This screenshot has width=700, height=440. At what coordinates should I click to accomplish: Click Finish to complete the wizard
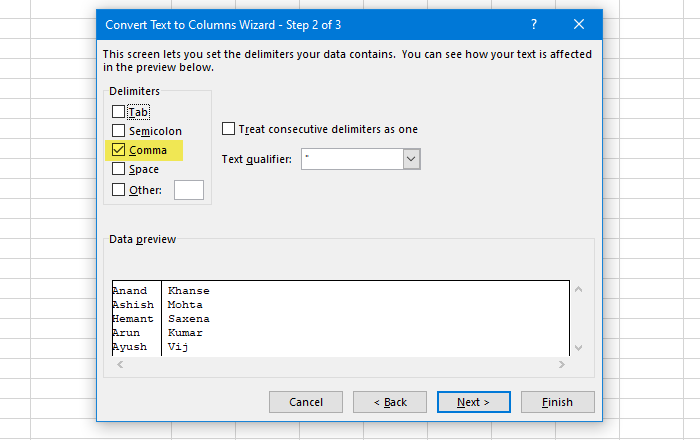click(558, 402)
